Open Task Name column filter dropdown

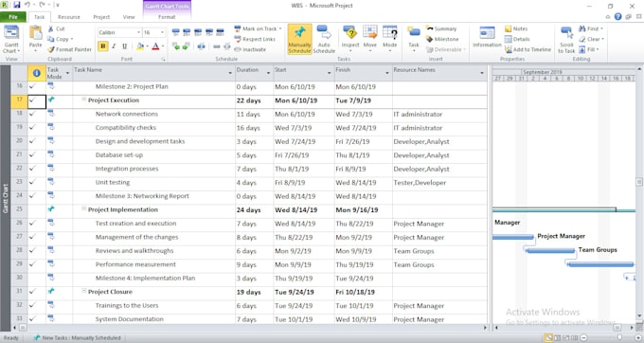click(230, 73)
